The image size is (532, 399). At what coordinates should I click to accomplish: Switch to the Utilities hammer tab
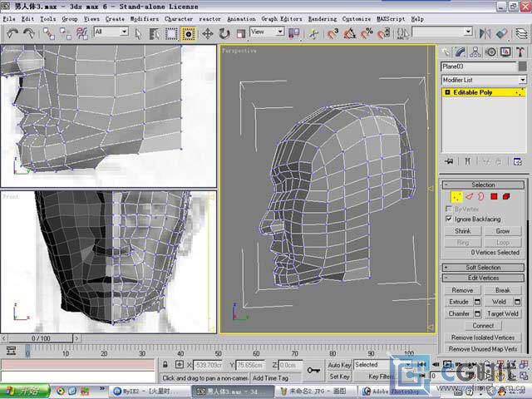520,52
